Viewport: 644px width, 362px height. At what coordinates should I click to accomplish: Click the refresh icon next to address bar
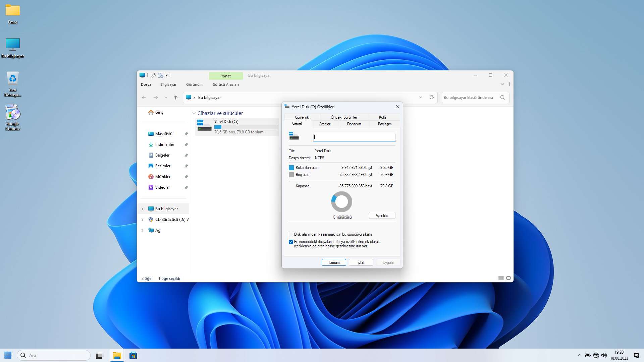click(x=432, y=97)
